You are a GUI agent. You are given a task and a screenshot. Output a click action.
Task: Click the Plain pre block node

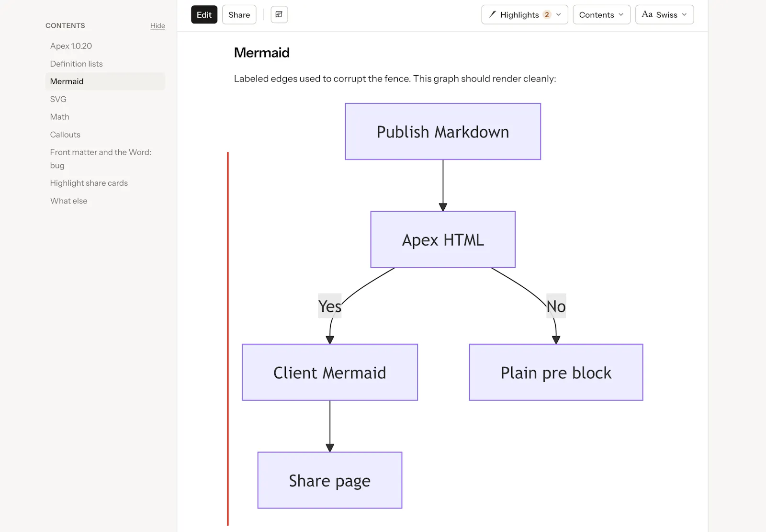556,372
